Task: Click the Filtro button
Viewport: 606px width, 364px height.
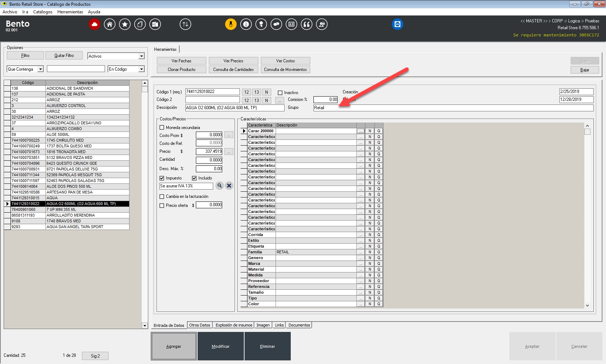Action: point(25,56)
